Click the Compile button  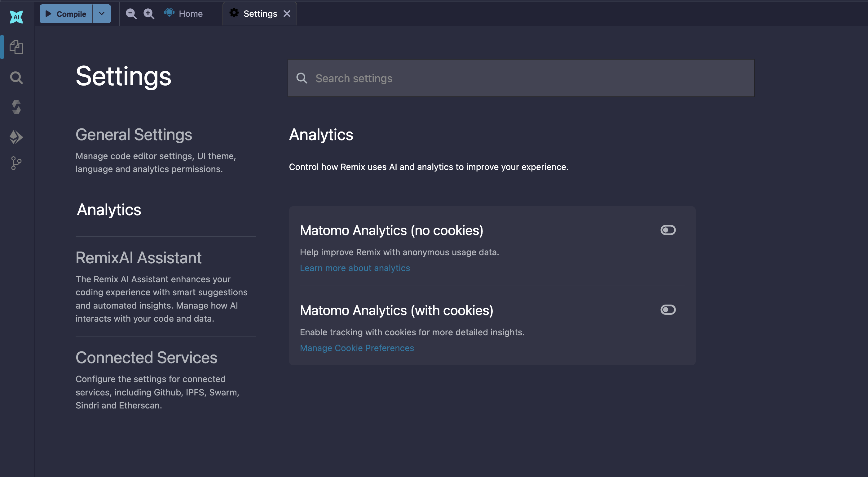[x=66, y=14]
